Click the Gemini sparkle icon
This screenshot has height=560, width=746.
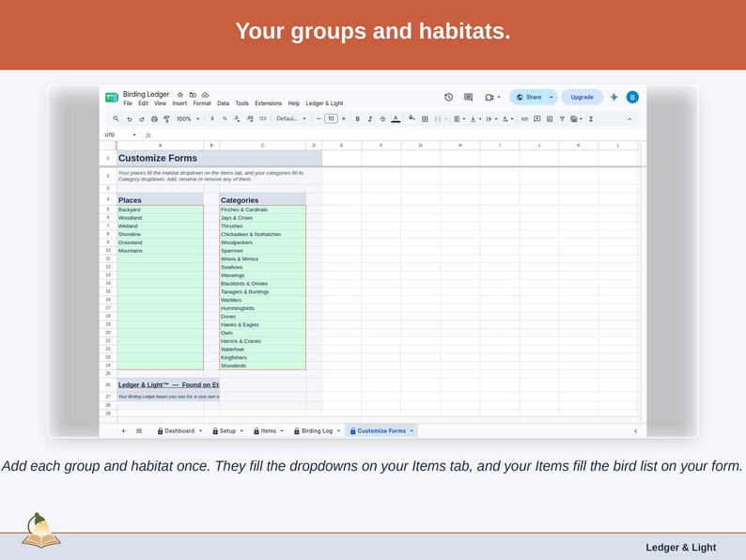pyautogui.click(x=614, y=97)
